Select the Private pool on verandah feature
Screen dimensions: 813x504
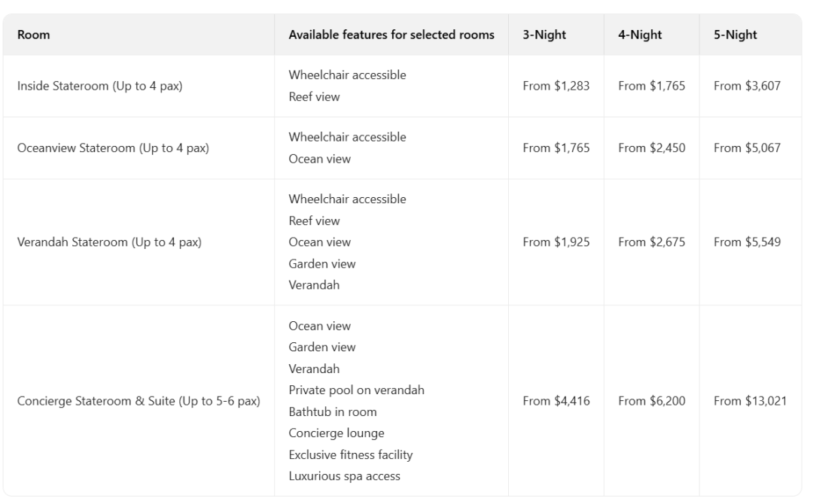[357, 390]
